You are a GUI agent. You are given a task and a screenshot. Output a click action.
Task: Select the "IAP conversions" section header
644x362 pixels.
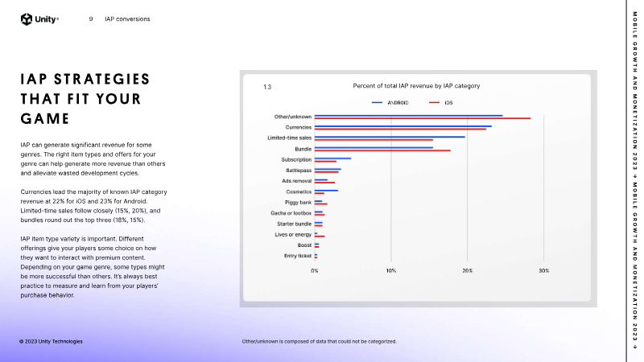[x=127, y=19]
